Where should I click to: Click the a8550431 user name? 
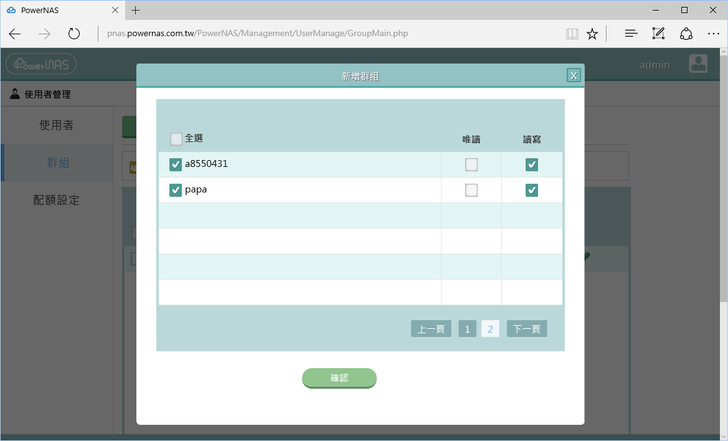click(206, 163)
